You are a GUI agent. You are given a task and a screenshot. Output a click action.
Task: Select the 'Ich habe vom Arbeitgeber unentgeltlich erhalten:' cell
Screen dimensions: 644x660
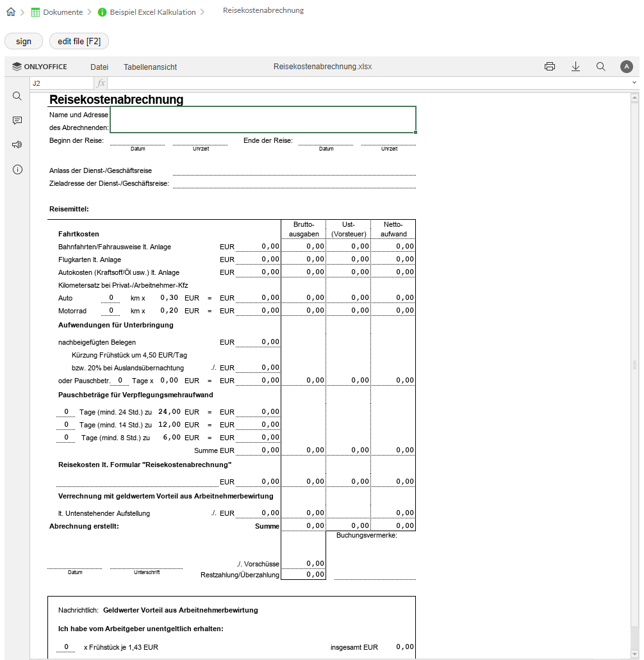(140, 629)
